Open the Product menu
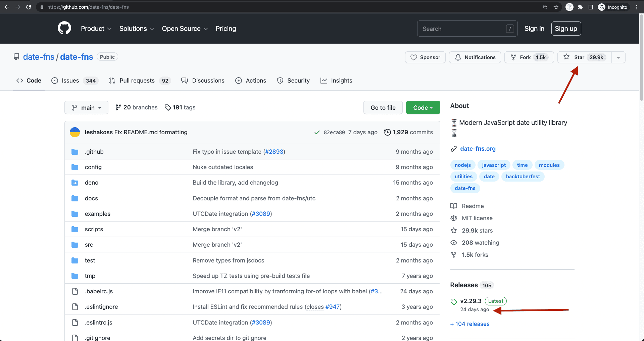 (x=96, y=29)
